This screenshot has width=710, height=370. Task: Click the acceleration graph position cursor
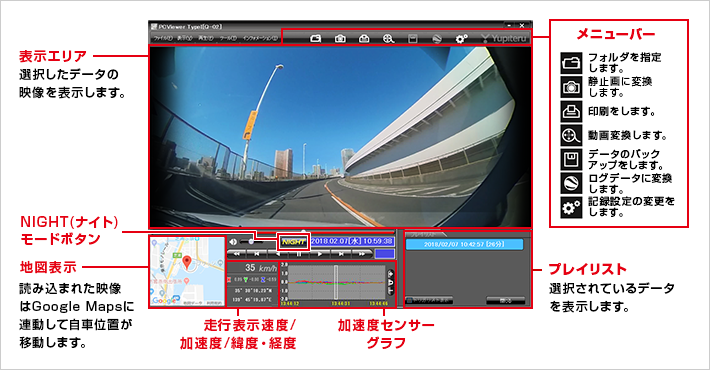[336, 281]
